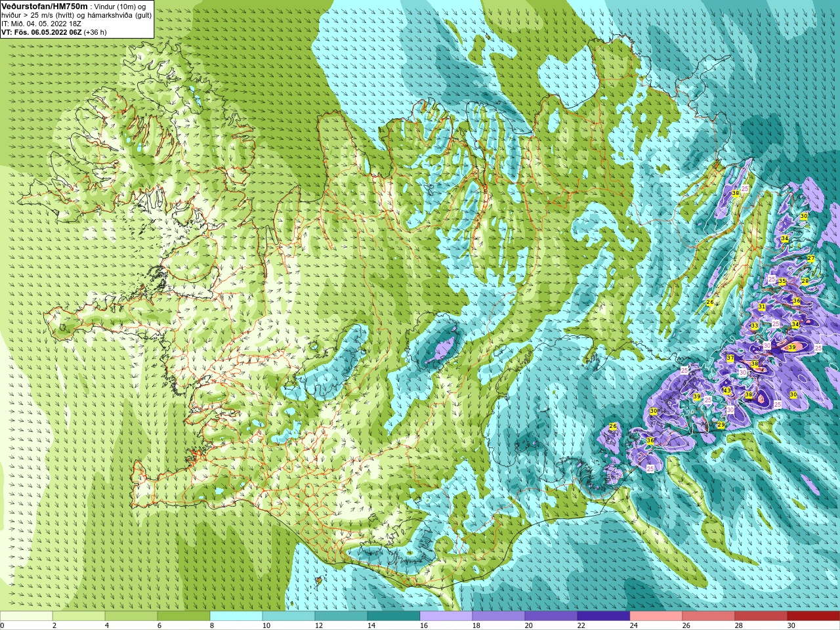Select the 8–10 m/s color scale swatch
Image resolution: width=840 pixels, height=630 pixels.
[236, 616]
